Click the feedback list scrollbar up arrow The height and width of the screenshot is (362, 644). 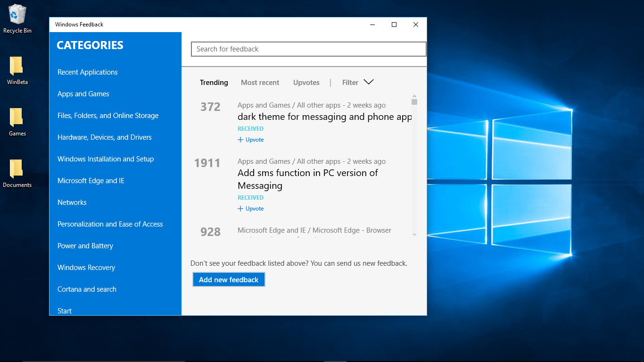[x=414, y=96]
